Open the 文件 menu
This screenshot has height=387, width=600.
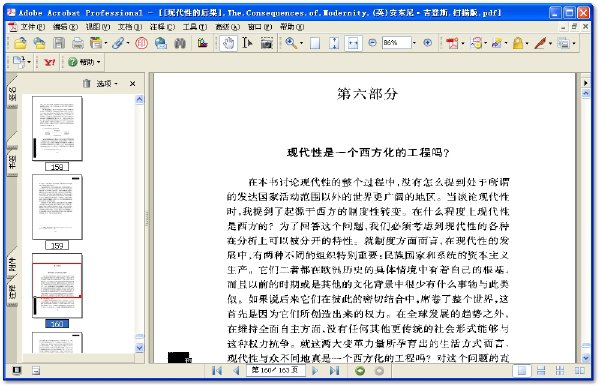coord(32,27)
